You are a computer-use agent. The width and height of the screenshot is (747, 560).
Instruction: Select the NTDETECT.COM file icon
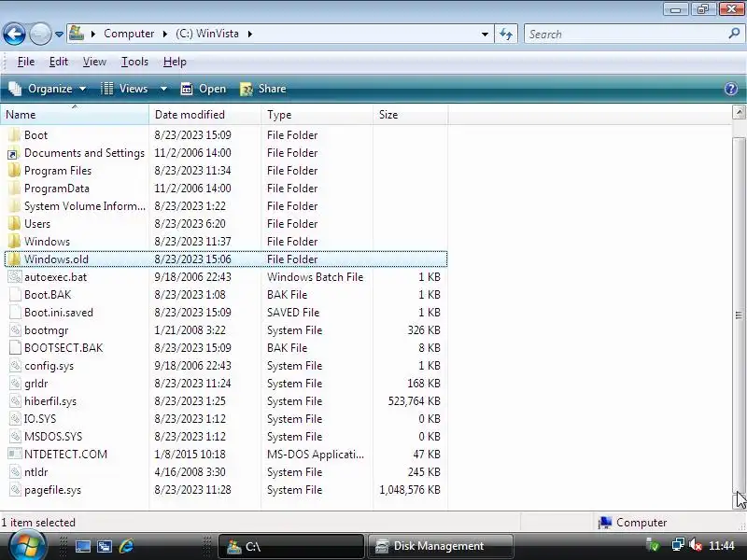pos(15,455)
